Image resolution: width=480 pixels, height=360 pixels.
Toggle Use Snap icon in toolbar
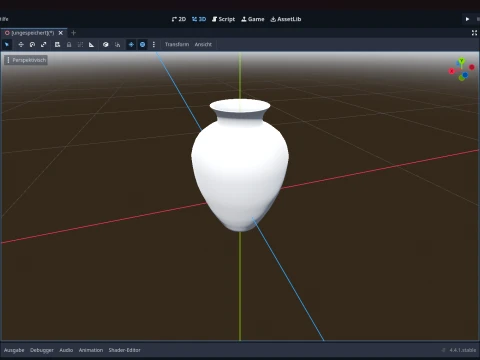click(x=117, y=44)
